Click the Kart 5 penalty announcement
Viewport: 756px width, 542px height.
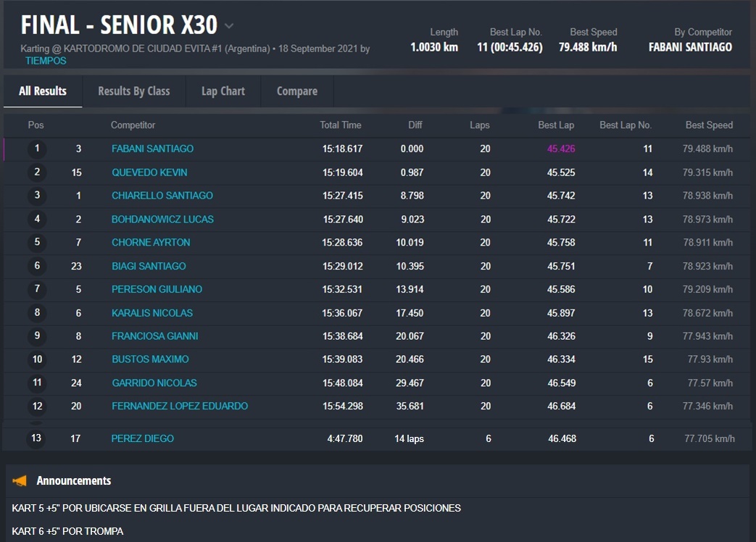(x=236, y=508)
